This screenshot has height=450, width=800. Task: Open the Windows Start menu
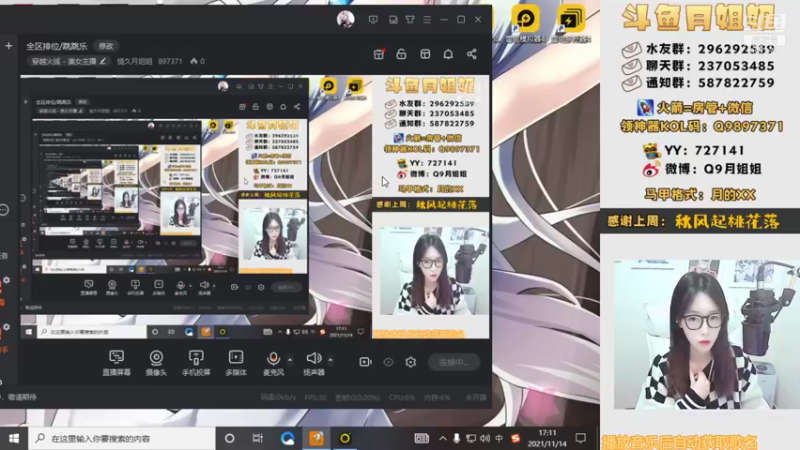tap(14, 438)
